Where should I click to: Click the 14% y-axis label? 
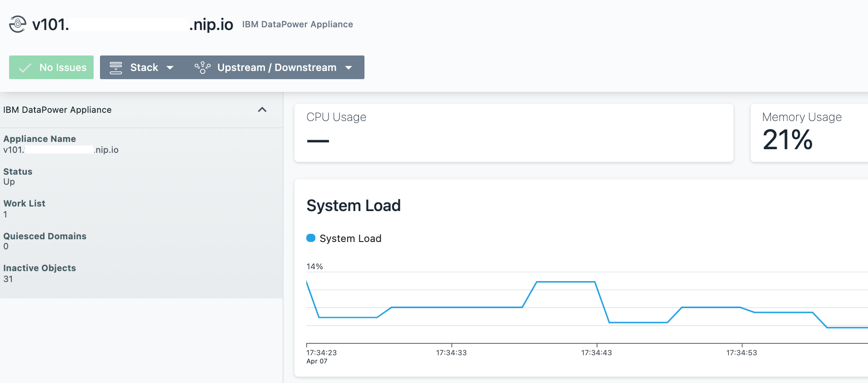[314, 267]
